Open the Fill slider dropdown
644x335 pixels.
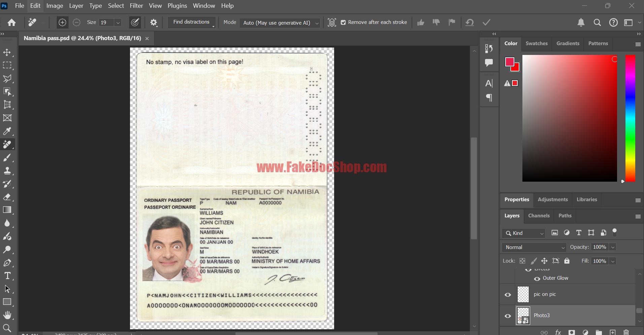(613, 261)
